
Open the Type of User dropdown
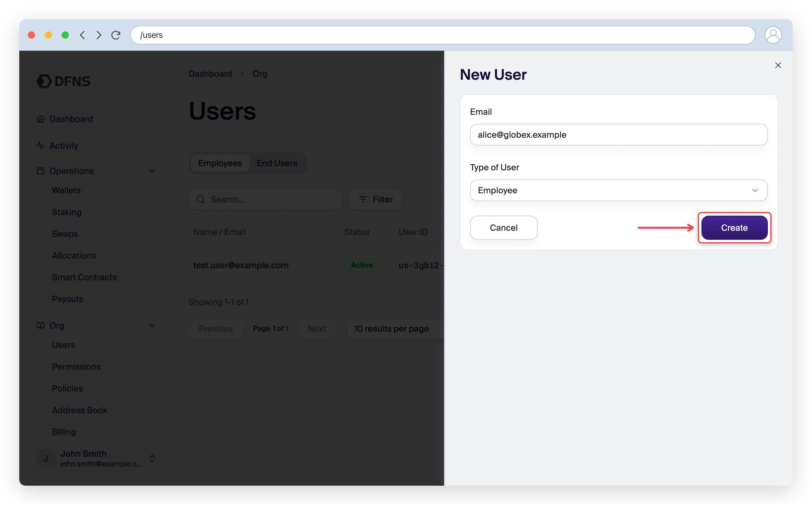tap(618, 190)
